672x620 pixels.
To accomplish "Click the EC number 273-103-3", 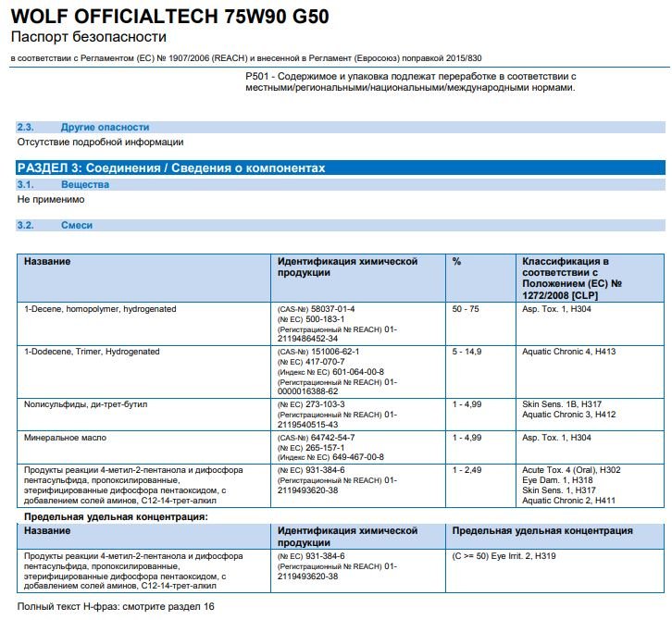I will coord(325,404).
